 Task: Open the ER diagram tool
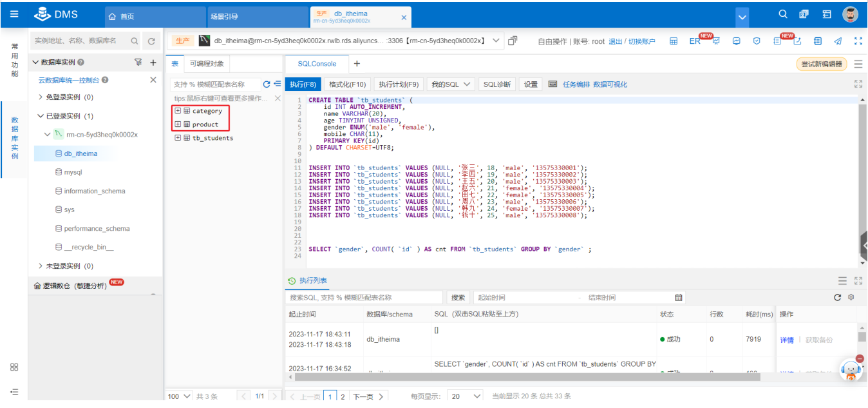coord(695,41)
